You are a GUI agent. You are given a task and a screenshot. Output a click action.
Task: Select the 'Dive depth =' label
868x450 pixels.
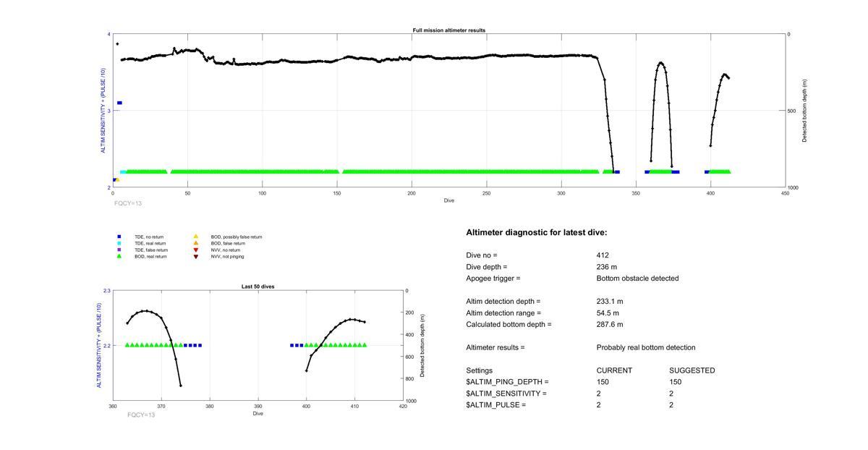(487, 267)
